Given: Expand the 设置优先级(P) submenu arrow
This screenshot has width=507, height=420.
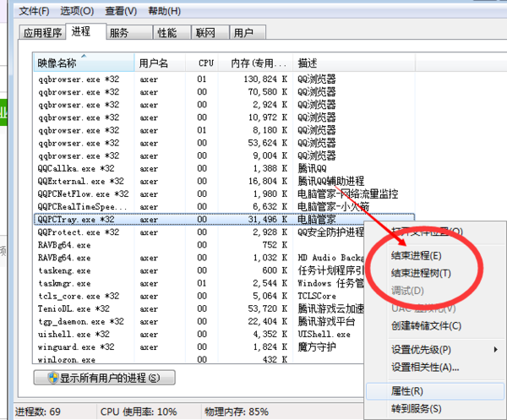Looking at the screenshot, I should (495, 350).
